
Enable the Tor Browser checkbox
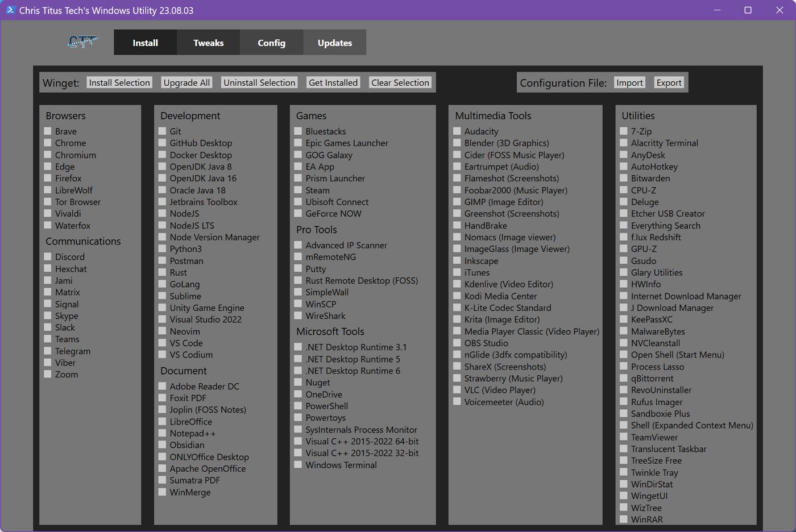pos(48,202)
